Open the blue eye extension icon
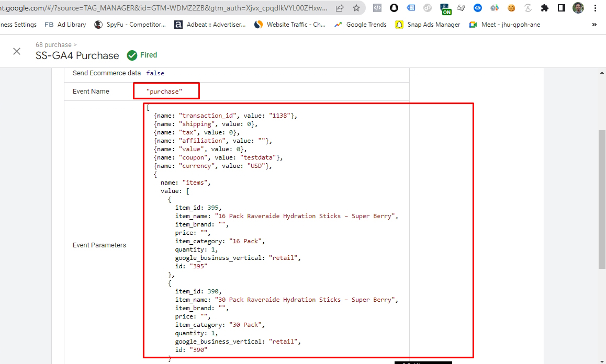This screenshot has width=606, height=364. point(477,8)
